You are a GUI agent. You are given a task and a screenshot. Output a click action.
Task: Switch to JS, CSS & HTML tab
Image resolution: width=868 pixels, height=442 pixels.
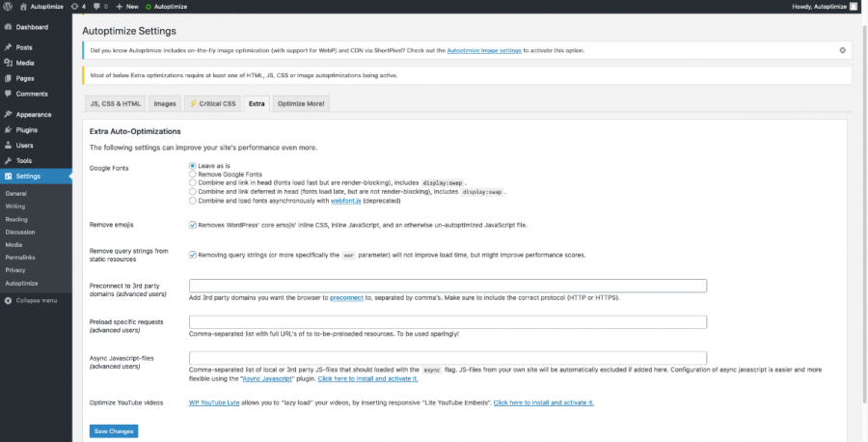click(115, 103)
